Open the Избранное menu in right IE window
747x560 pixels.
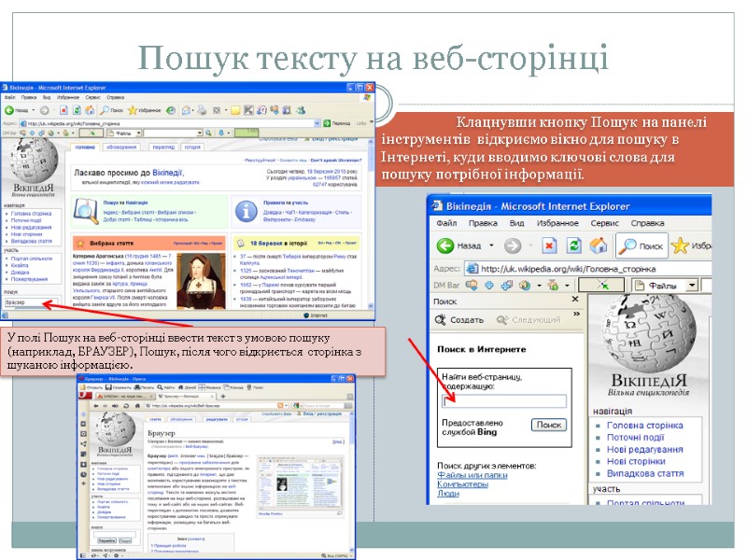click(x=557, y=223)
